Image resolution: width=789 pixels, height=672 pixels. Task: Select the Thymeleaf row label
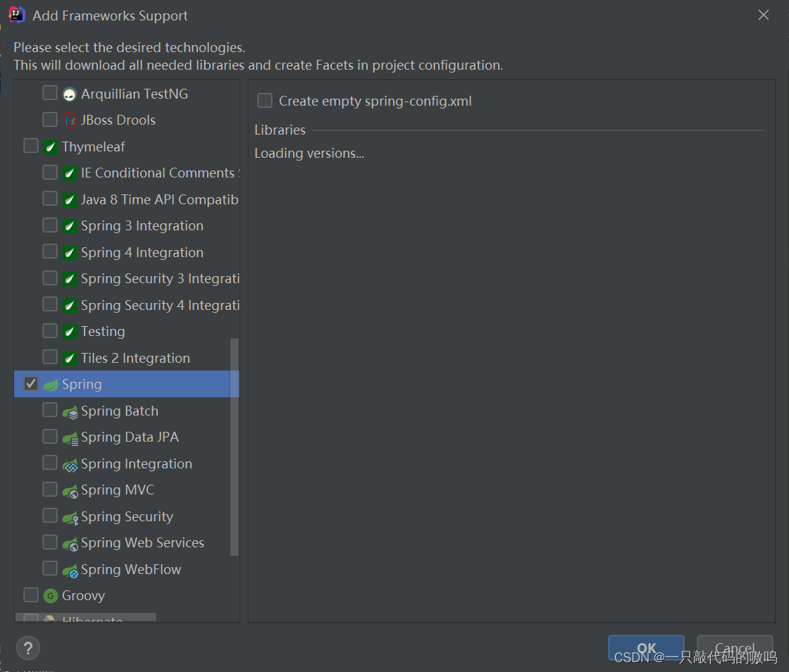tap(94, 147)
